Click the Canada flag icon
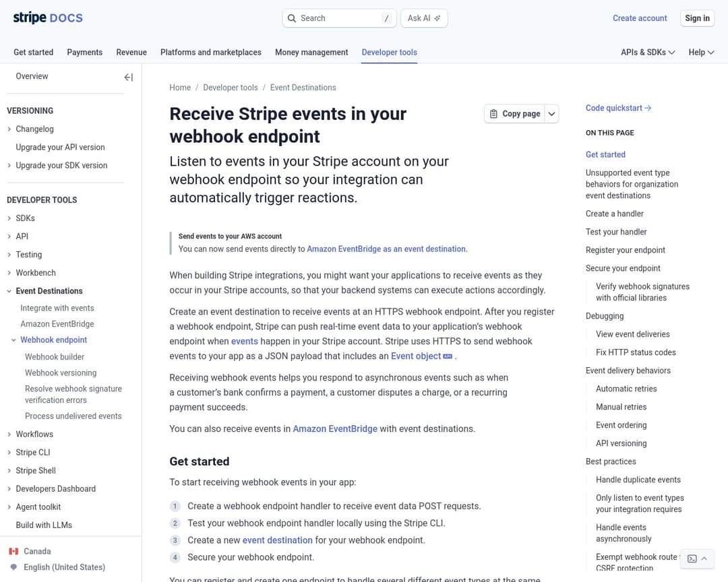The image size is (728, 582). tap(13, 552)
